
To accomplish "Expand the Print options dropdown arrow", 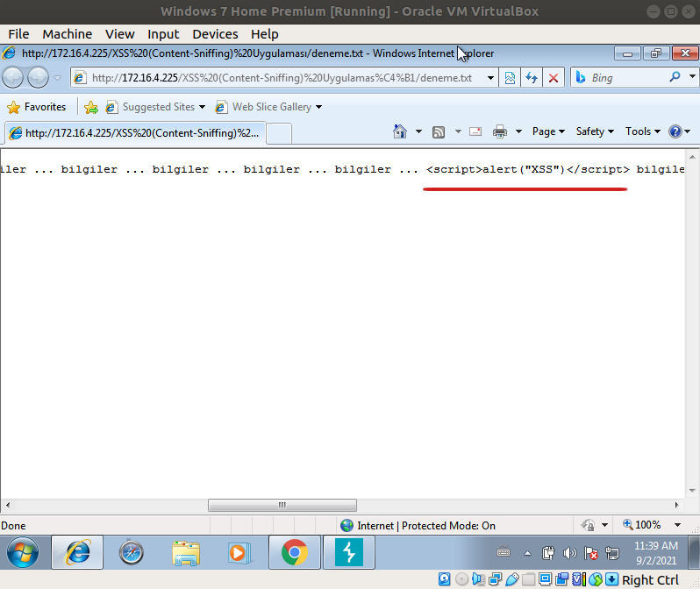I will [518, 131].
